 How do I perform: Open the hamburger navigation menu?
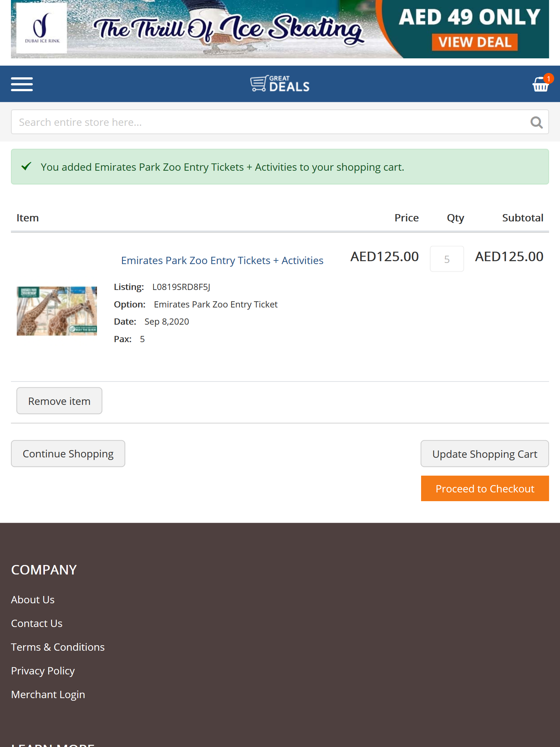coord(22,84)
